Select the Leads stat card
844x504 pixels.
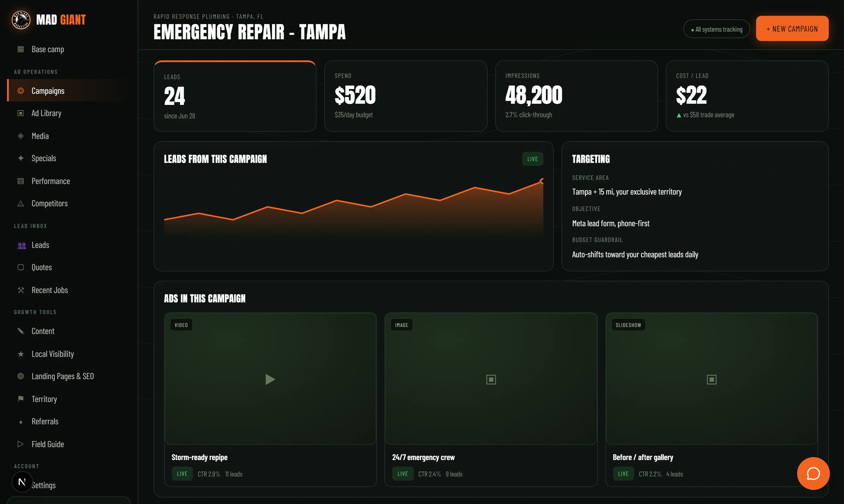(235, 96)
